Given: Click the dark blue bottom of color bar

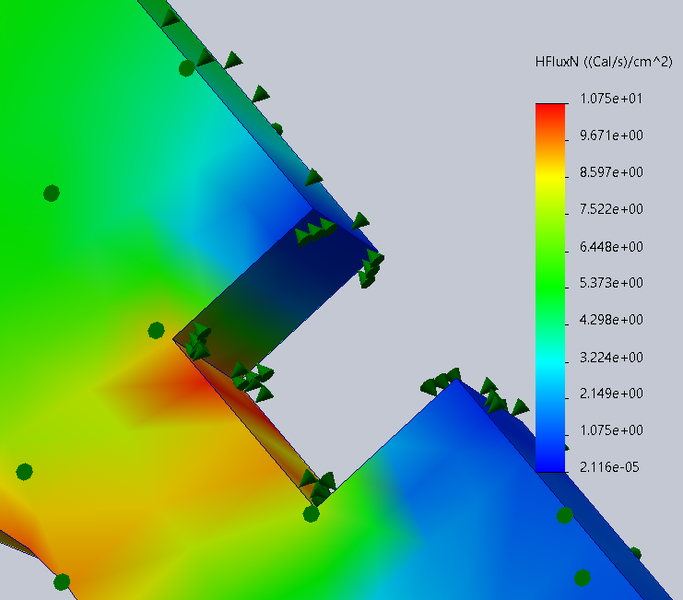Looking at the screenshot, I should (550, 463).
